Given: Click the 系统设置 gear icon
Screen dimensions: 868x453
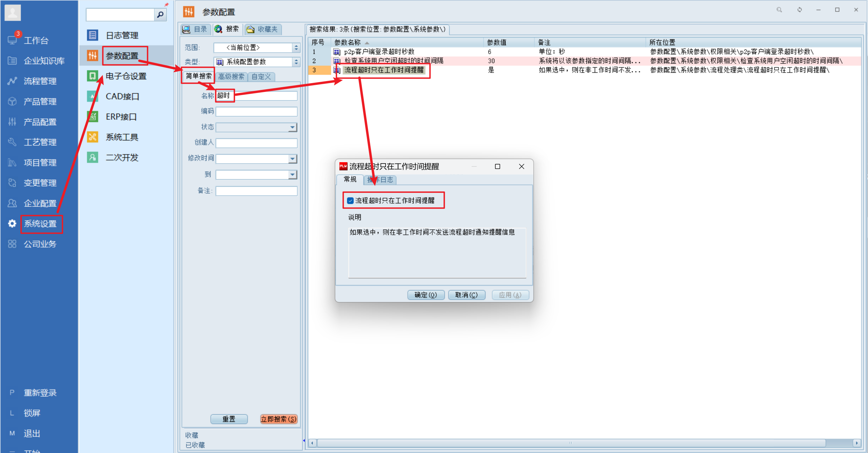Looking at the screenshot, I should (12, 224).
